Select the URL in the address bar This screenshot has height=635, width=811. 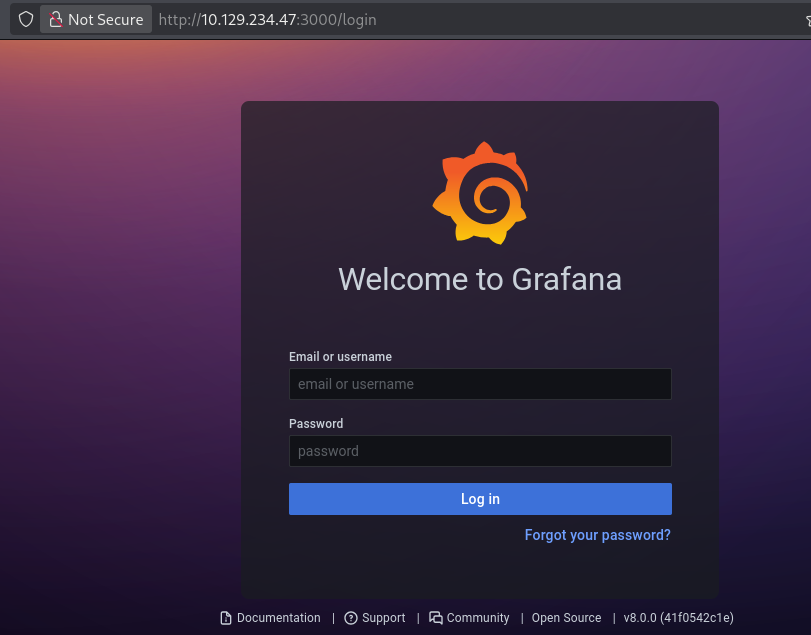pos(267,20)
